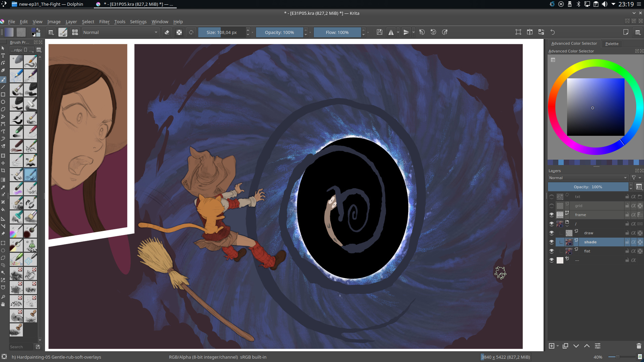The image size is (644, 362).
Task: Select the draw layer
Action: [589, 233]
